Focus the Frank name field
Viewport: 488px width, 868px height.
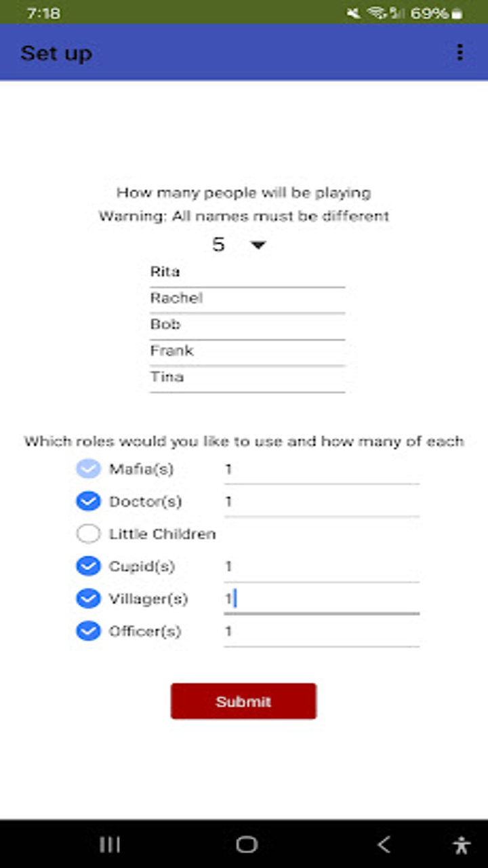coord(247,351)
